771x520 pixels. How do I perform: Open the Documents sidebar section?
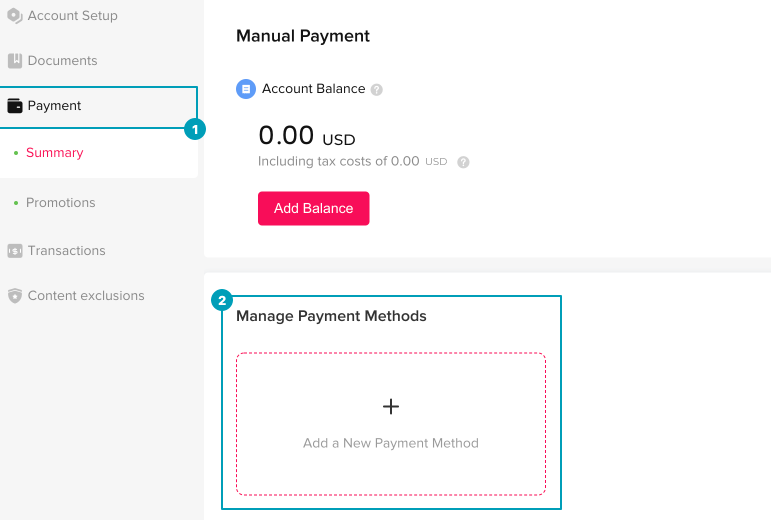(62, 61)
